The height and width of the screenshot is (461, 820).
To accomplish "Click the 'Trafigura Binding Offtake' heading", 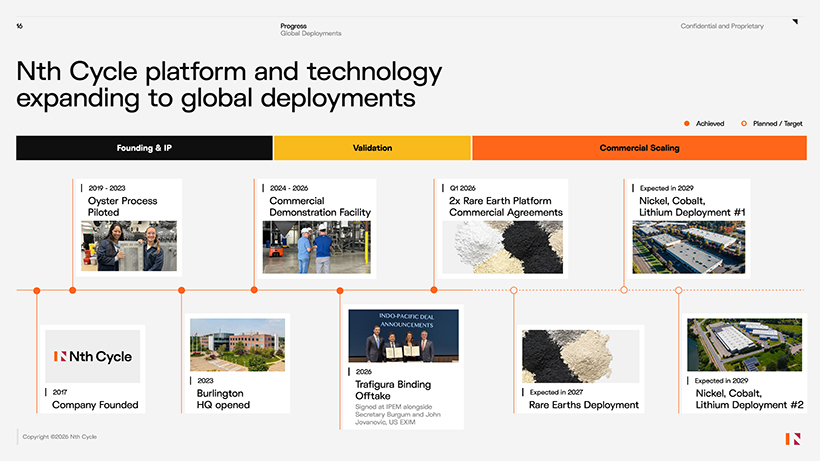I will tap(393, 390).
